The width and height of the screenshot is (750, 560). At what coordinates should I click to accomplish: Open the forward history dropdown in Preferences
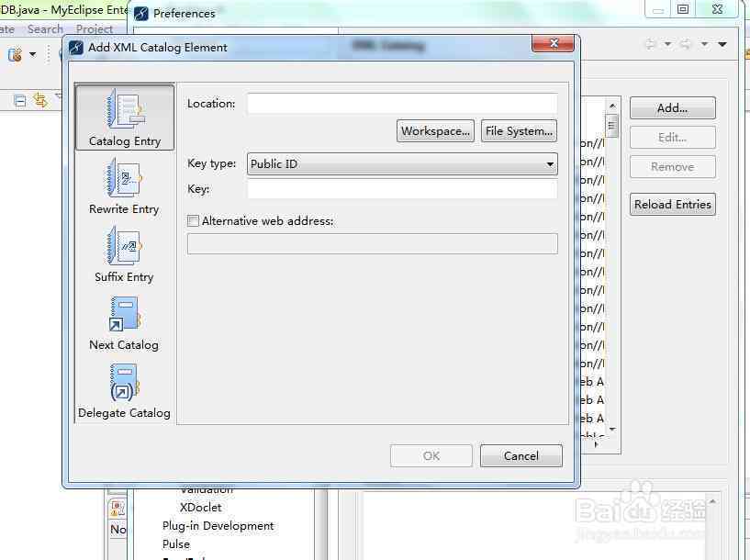click(705, 44)
